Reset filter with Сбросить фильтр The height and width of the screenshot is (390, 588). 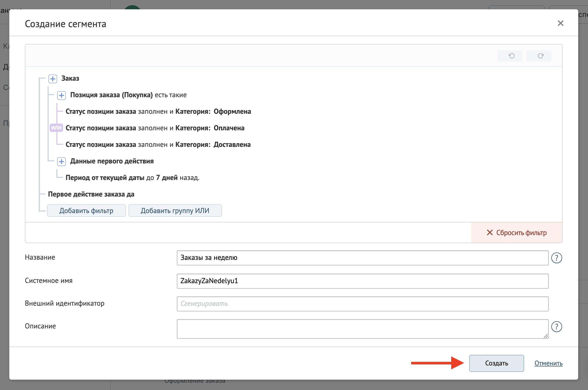[517, 233]
